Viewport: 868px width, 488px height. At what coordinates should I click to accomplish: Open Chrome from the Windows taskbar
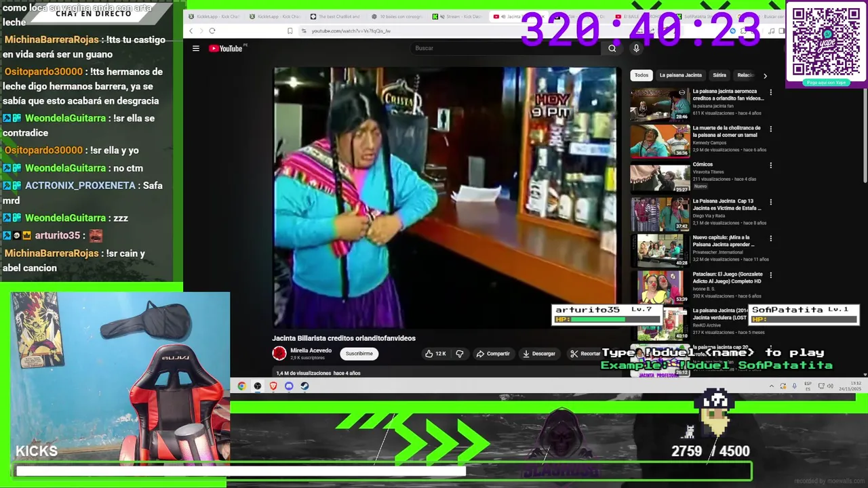241,386
